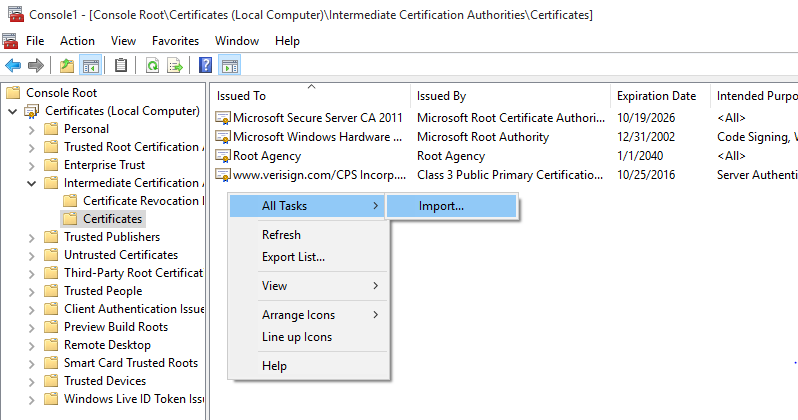Expand the Trusted Publishers node
Image resolution: width=798 pixels, height=420 pixels.
pos(32,238)
